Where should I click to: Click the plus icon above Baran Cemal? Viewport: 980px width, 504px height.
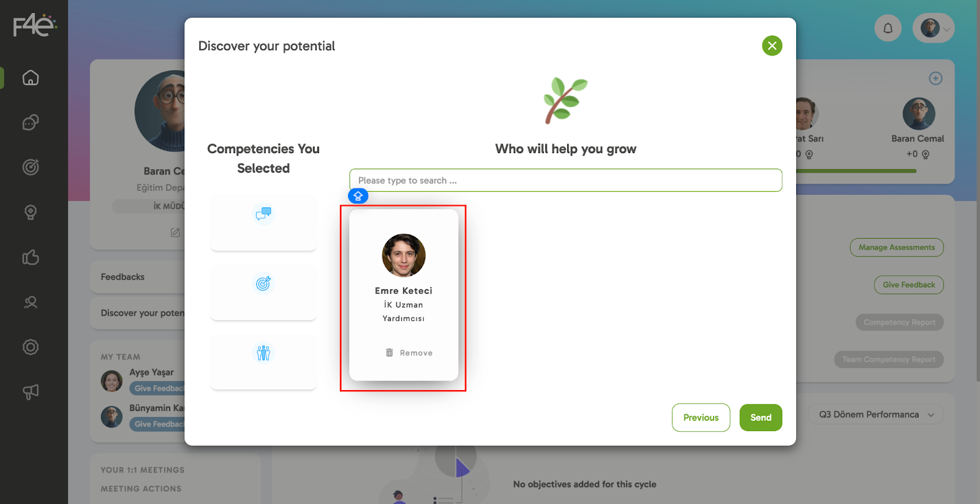[935, 78]
